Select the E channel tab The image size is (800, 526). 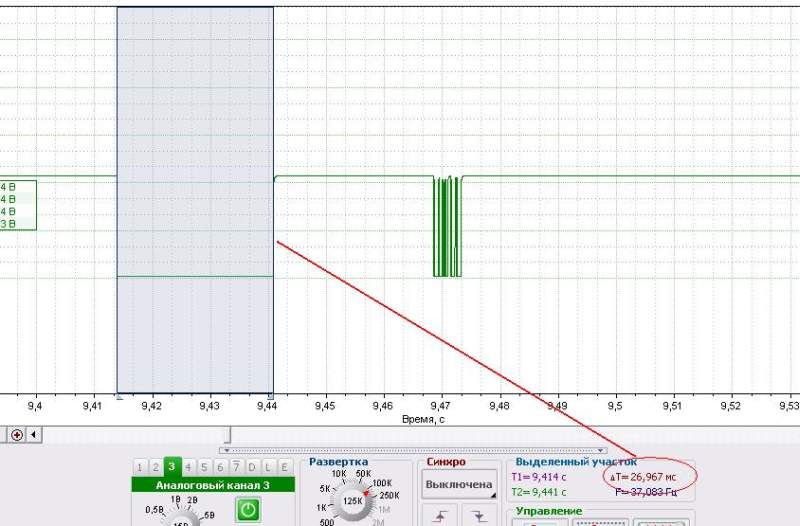(x=284, y=467)
